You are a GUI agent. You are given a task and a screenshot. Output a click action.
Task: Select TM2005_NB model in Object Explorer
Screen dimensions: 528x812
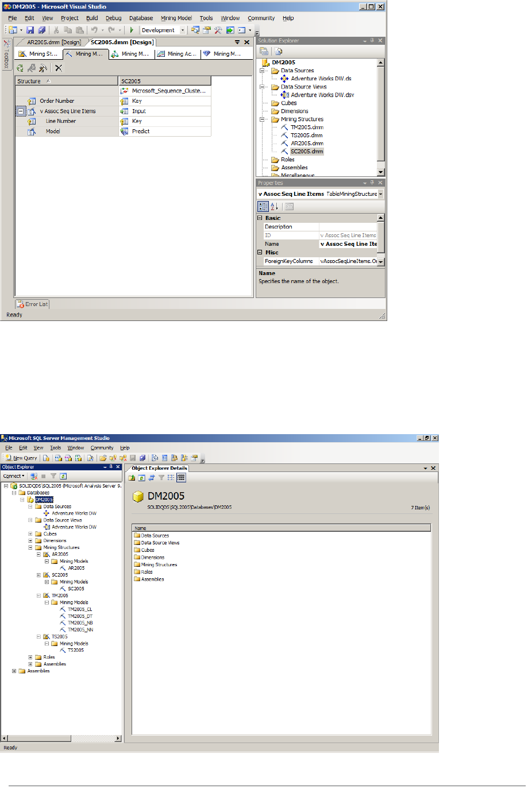[x=80, y=623]
